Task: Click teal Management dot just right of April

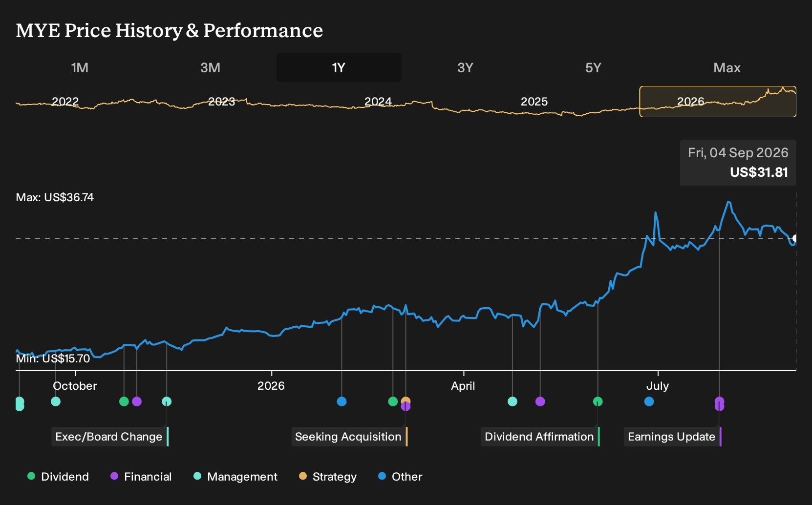Action: 513,401
